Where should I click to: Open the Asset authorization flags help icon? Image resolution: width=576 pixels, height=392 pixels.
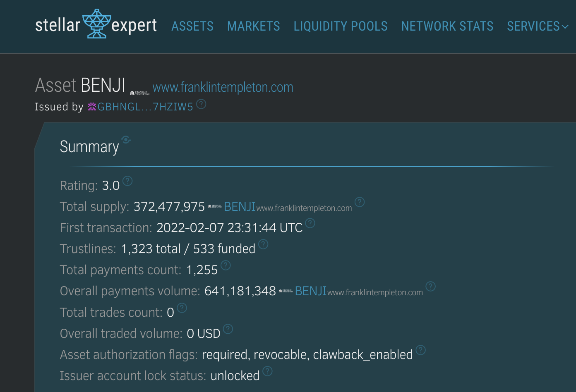point(420,350)
